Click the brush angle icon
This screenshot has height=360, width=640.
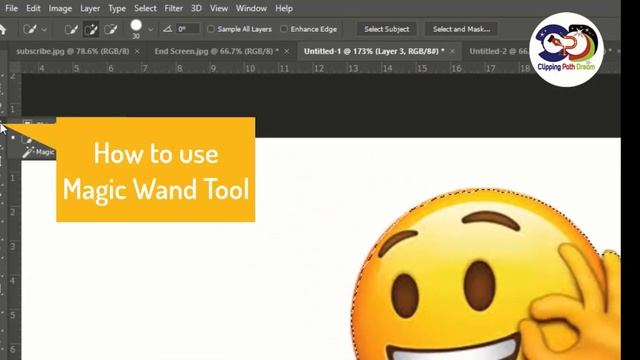[167, 29]
